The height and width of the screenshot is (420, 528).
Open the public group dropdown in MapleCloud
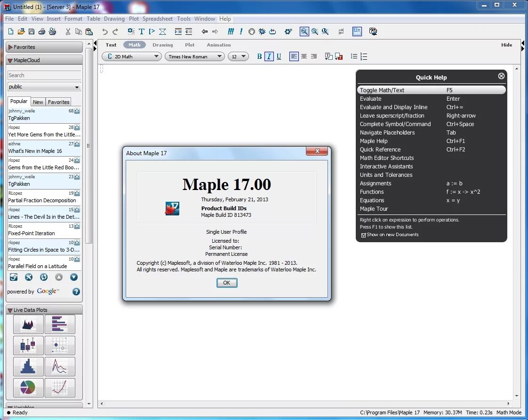(x=44, y=87)
